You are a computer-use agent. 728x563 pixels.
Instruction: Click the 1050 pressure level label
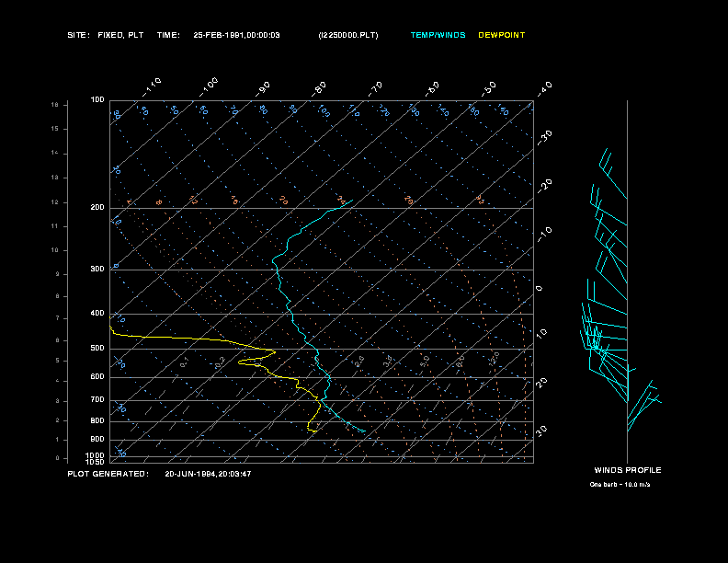[x=96, y=462]
